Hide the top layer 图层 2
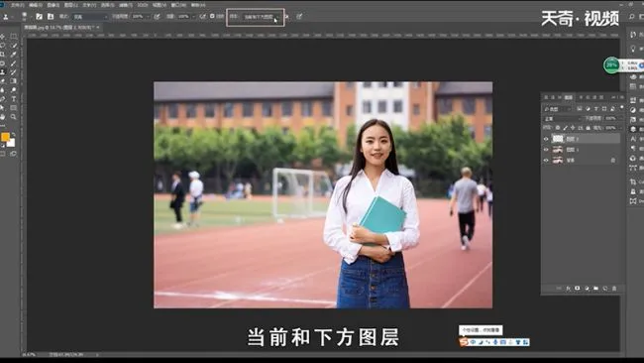The width and height of the screenshot is (644, 363). click(x=546, y=139)
